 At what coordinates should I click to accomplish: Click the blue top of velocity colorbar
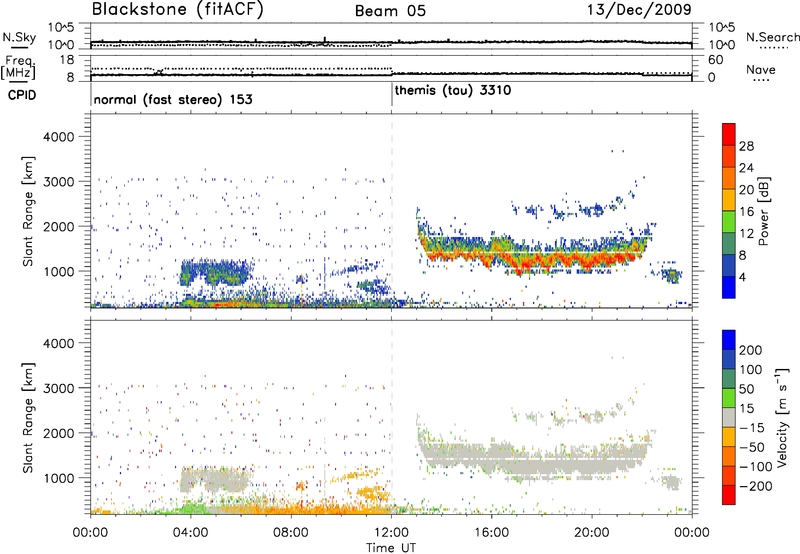coord(729,340)
